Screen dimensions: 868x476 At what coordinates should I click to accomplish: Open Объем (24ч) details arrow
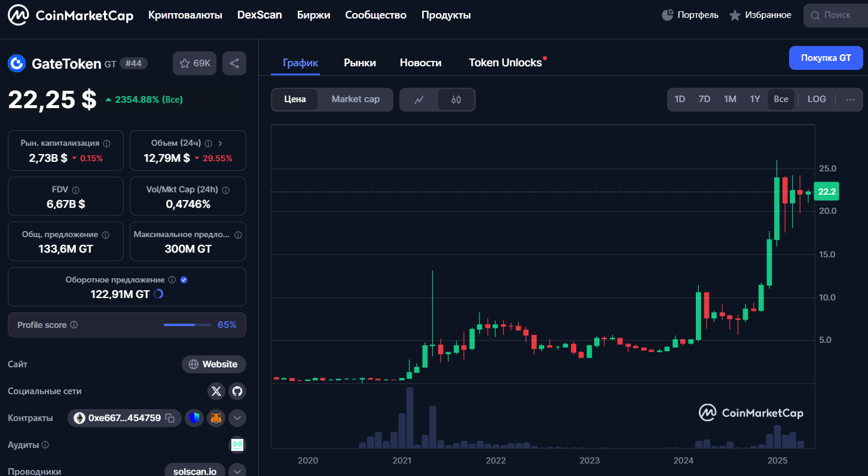pyautogui.click(x=220, y=143)
